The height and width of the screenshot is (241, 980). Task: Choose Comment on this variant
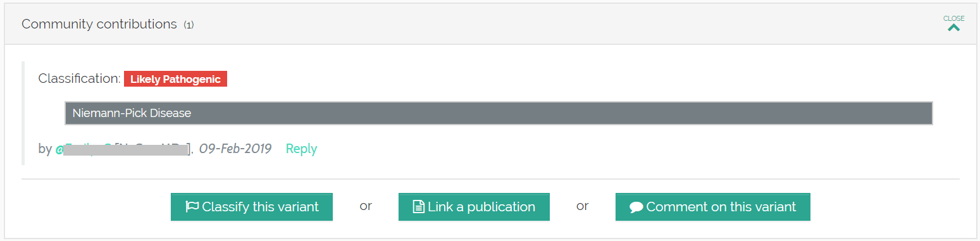(x=713, y=207)
